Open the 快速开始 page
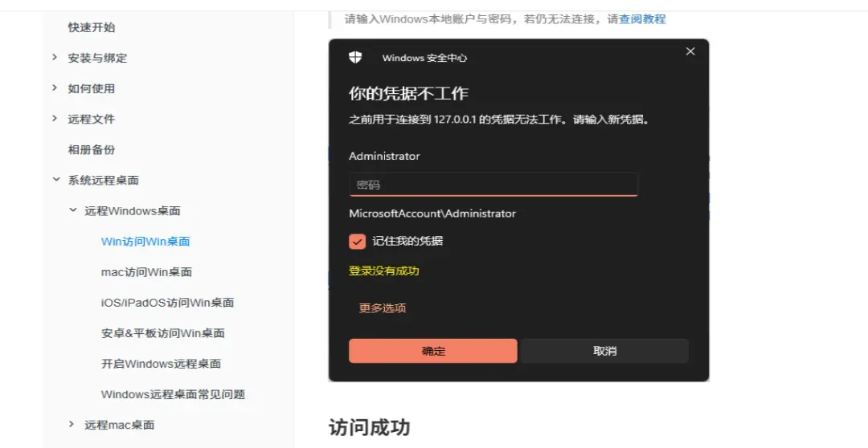The image size is (868, 448). pyautogui.click(x=92, y=27)
